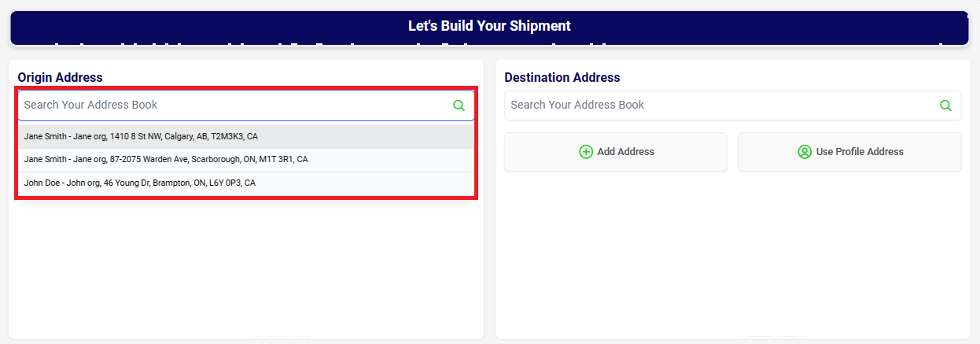Pick the suggestion with postal code M1T 3R1
Viewport: 980px width, 344px height.
point(246,160)
